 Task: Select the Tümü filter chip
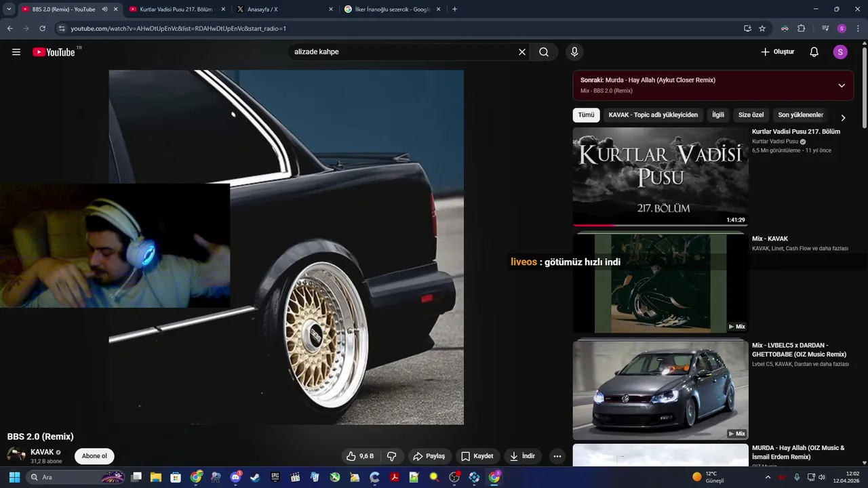(x=586, y=115)
